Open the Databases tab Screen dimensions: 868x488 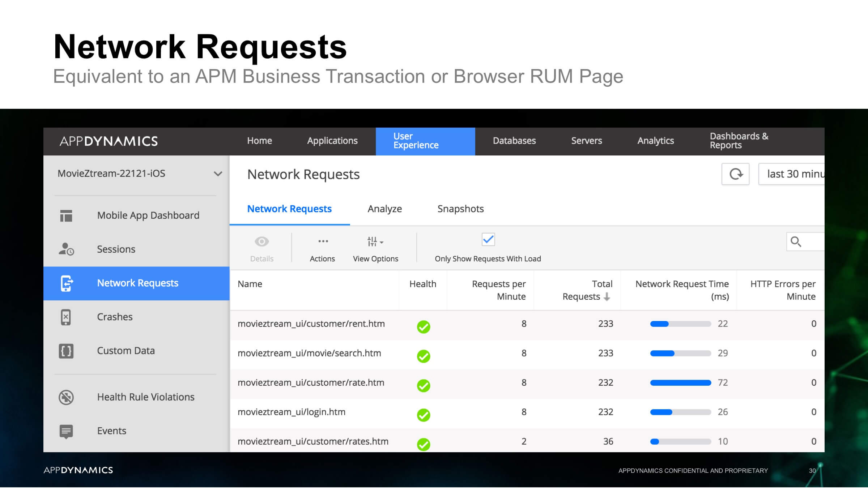514,141
